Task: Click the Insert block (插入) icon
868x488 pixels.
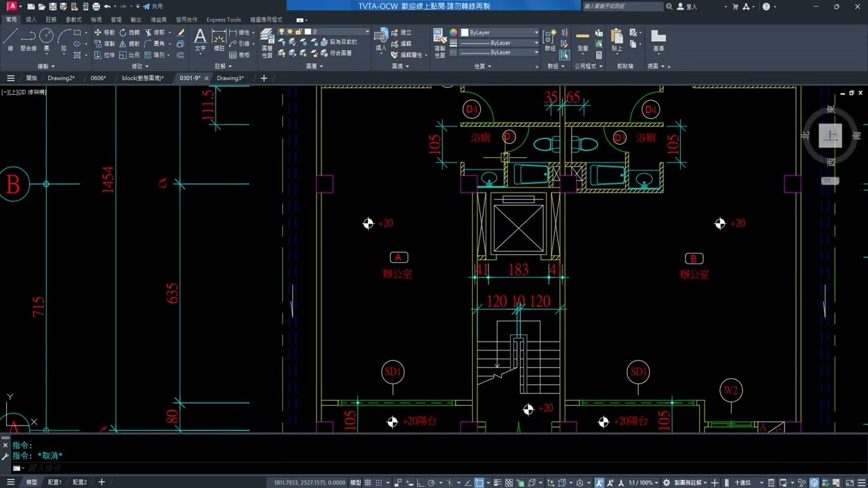Action: [x=381, y=40]
